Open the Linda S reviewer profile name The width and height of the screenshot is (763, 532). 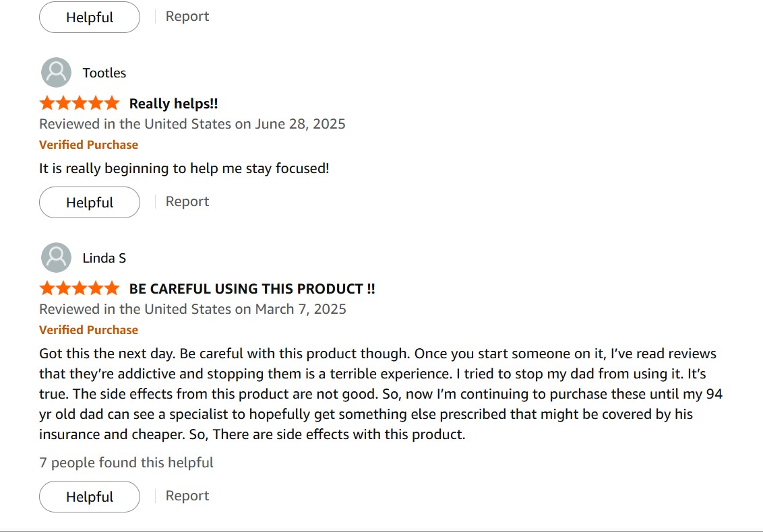[x=104, y=258]
